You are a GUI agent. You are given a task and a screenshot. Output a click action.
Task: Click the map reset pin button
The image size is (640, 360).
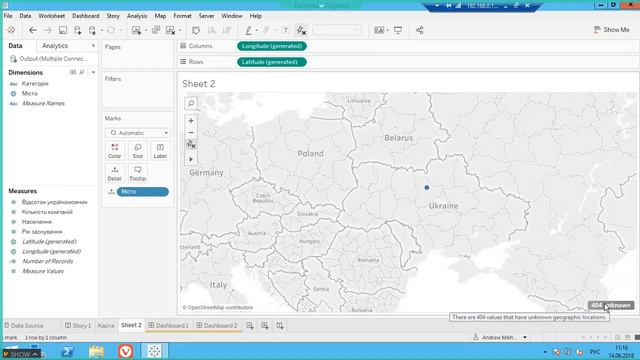coord(191,144)
